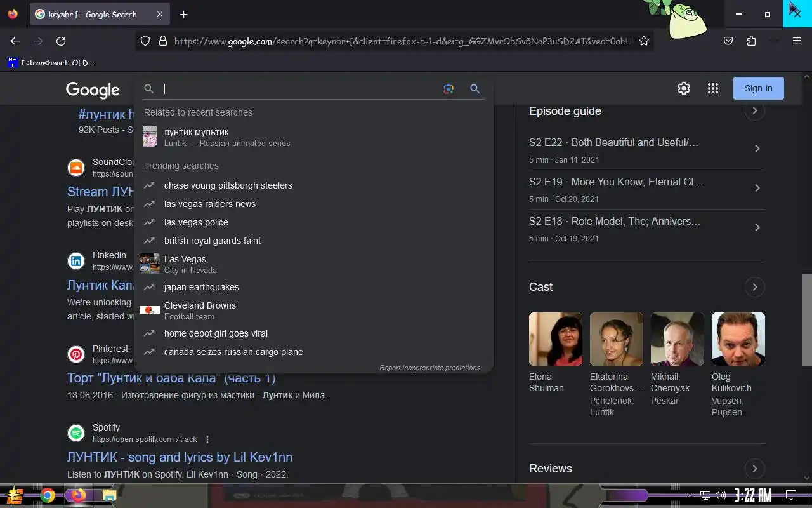This screenshot has width=812, height=508.
Task: Click the blue search magnifier button
Action: point(475,89)
